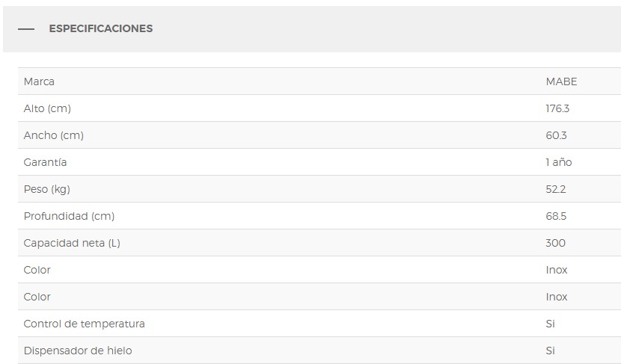Click the ESPECIFICACIONES section header
This screenshot has height=364, width=621.
pos(100,28)
